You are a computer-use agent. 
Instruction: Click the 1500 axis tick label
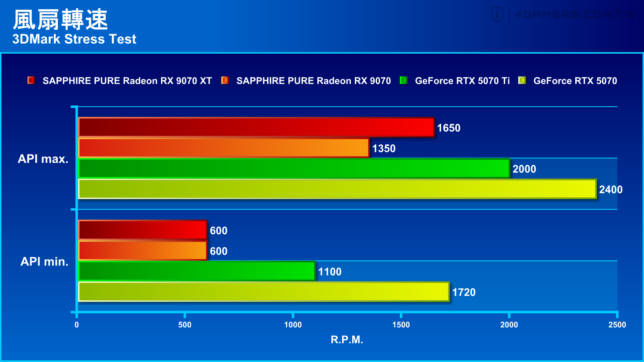point(401,325)
